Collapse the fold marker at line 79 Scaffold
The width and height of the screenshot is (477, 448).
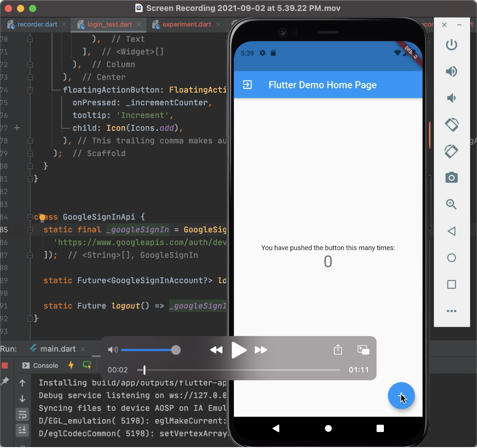[30, 153]
